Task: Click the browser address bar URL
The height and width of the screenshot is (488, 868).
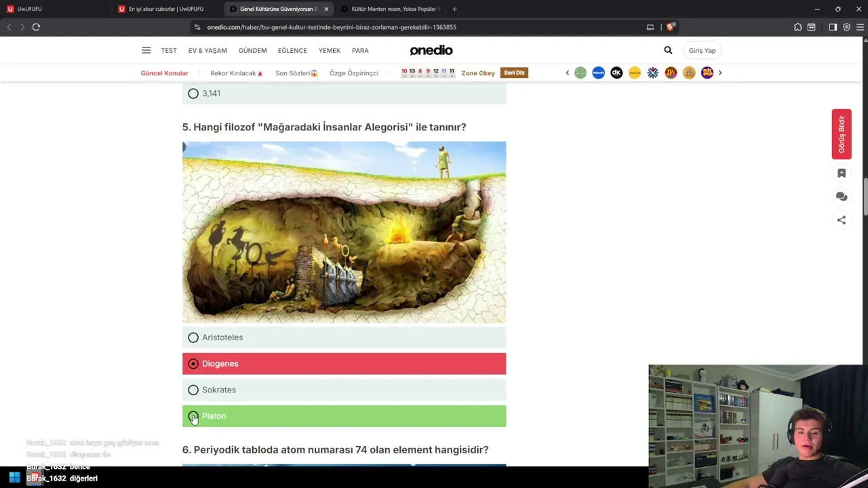Action: (x=332, y=27)
